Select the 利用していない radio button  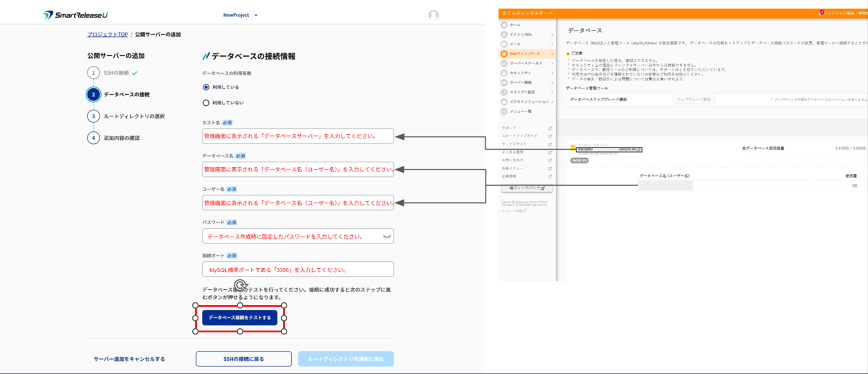tap(206, 103)
